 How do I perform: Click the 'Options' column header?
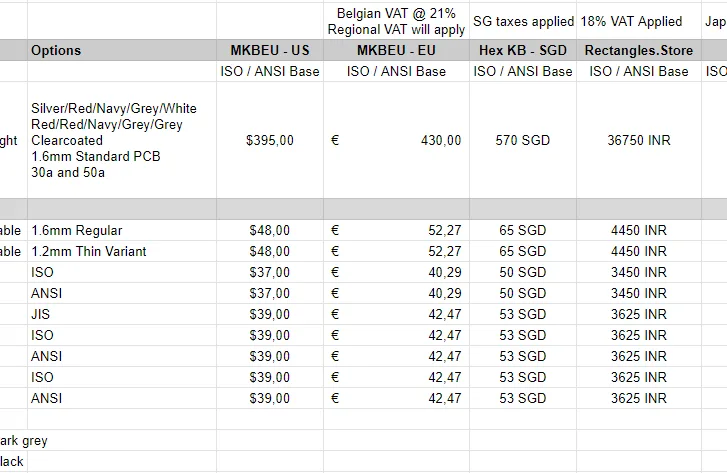click(x=121, y=50)
